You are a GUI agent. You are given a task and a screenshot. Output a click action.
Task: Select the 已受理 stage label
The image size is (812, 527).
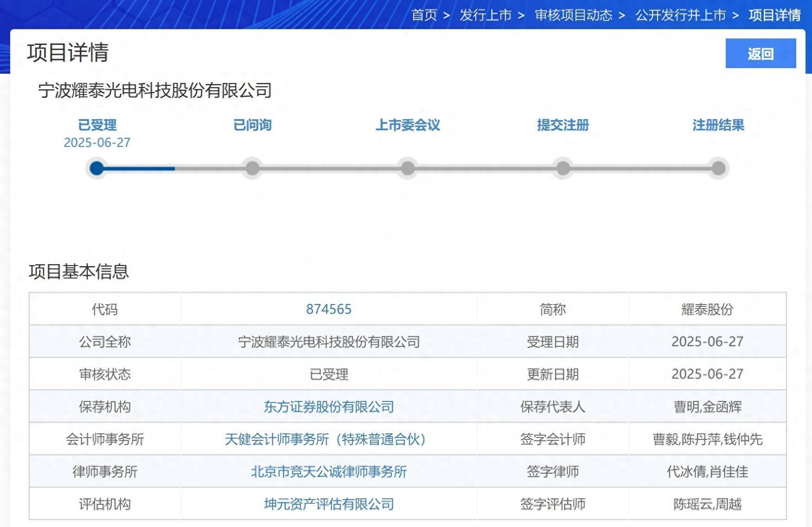tap(97, 125)
